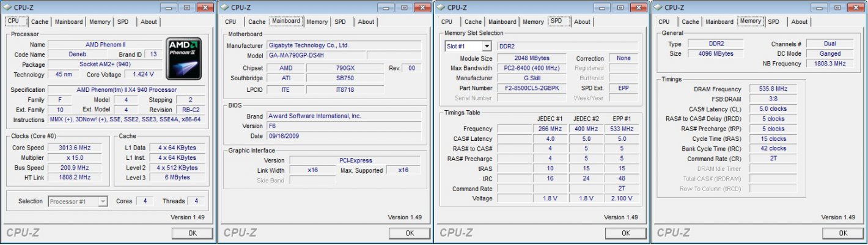Minimize the Mainboard CPU-Z window
This screenshot has width=868, height=245.
point(386,7)
